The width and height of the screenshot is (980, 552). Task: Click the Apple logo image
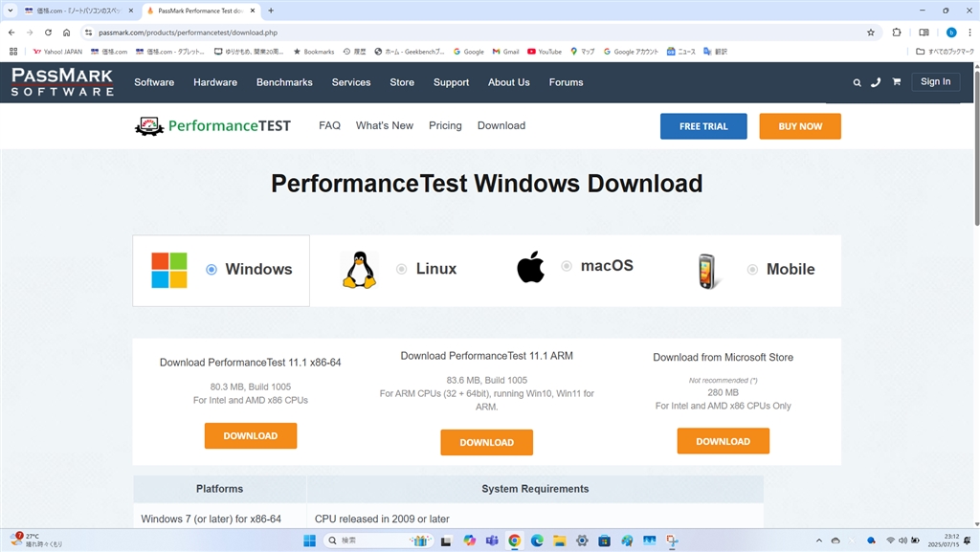530,267
